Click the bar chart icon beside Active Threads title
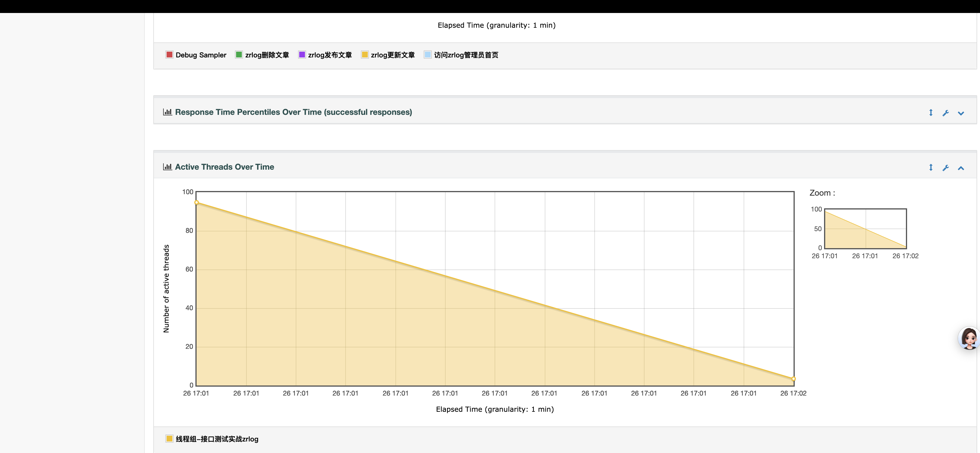Screen dimensions: 980x453 tap(167, 167)
